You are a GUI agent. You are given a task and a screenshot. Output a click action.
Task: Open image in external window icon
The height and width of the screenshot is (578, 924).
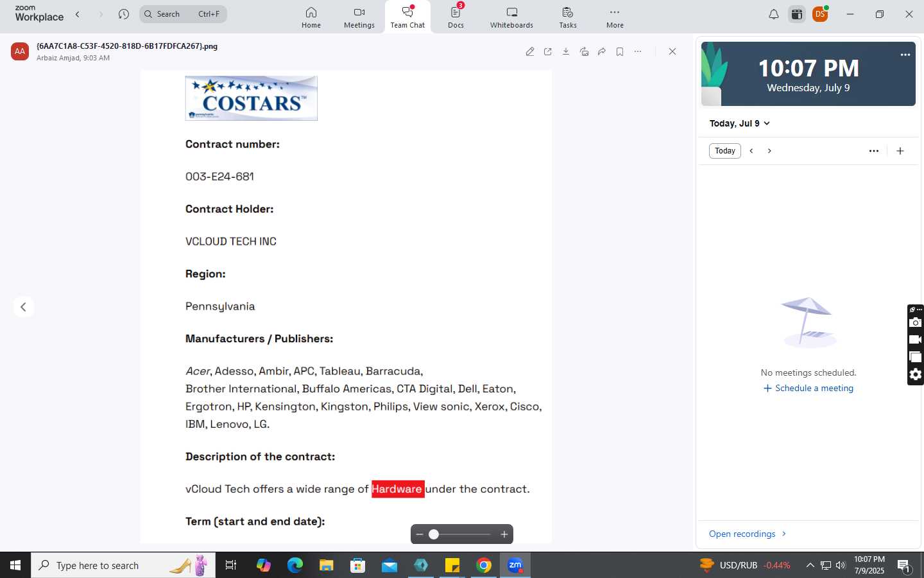click(x=548, y=51)
